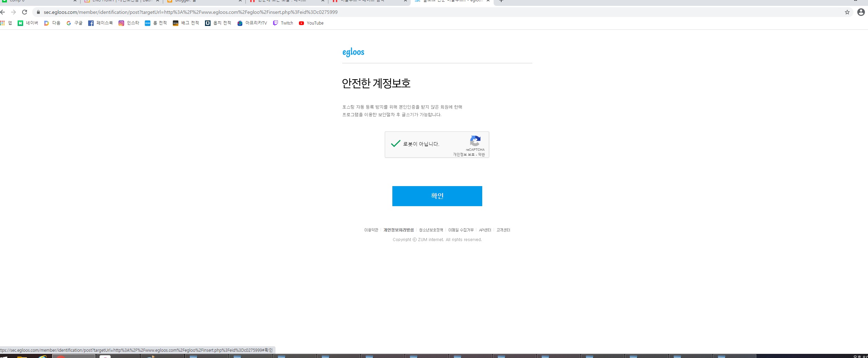
Task: Open the 네이버 bookmark
Action: (x=28, y=23)
